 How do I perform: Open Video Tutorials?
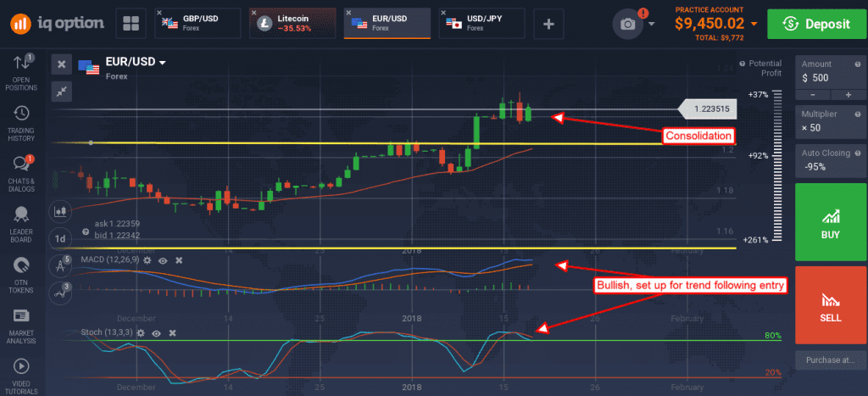pos(21,376)
